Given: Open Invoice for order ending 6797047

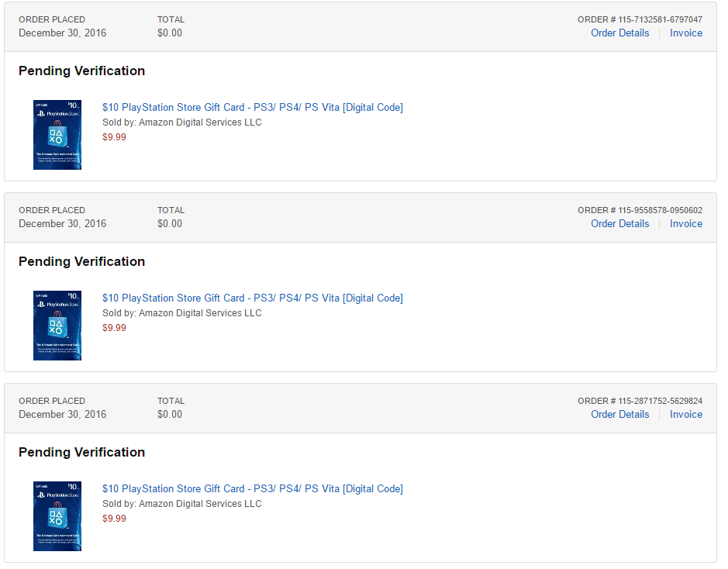Looking at the screenshot, I should click(x=686, y=33).
